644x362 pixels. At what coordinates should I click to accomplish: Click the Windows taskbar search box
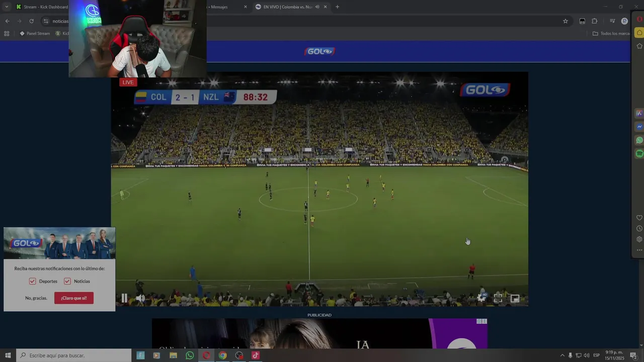click(74, 355)
